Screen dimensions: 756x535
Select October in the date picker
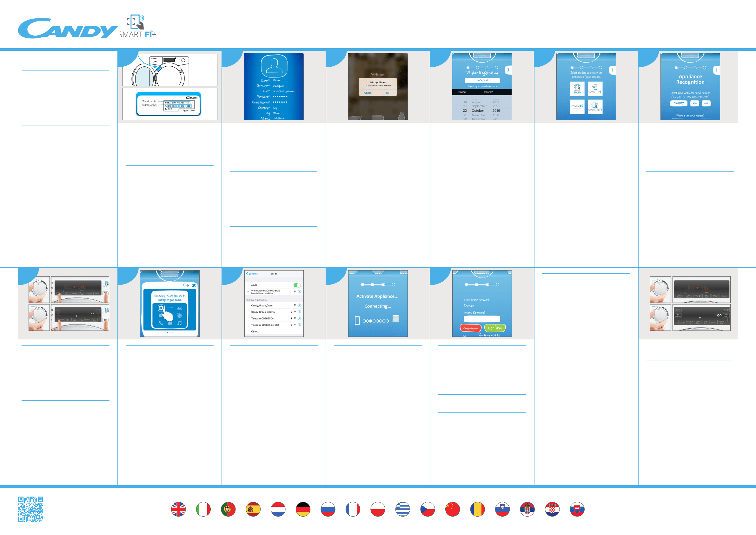tap(478, 111)
